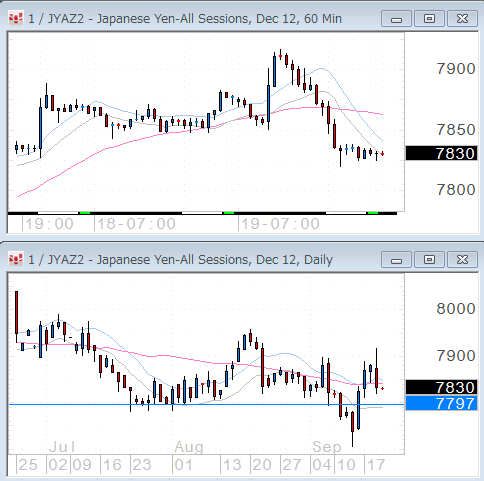Click the 13 date label on Daily axis

coord(232,465)
